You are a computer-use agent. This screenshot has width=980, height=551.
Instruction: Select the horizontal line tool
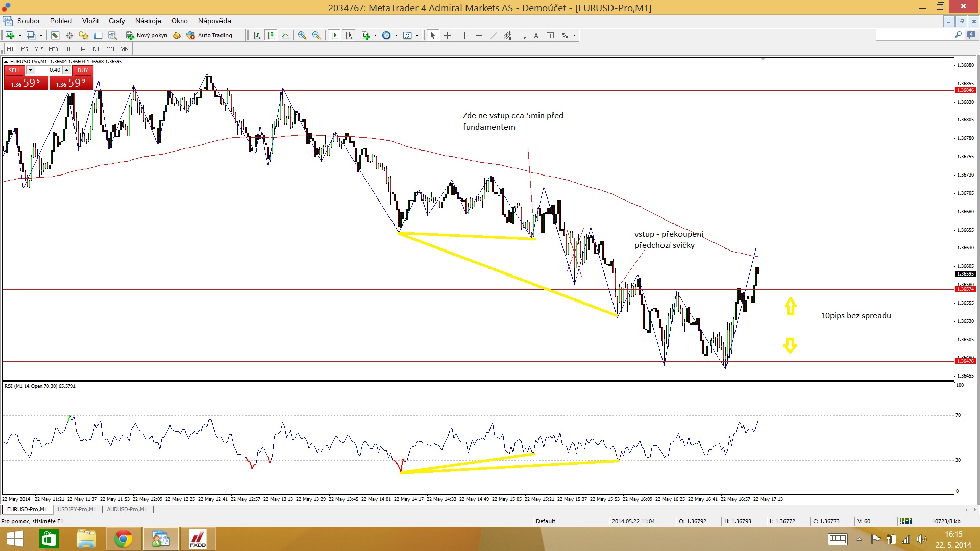click(x=479, y=35)
